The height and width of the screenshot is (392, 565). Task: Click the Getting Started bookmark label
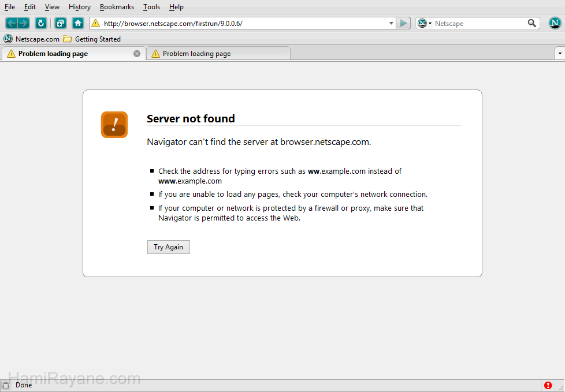click(98, 39)
